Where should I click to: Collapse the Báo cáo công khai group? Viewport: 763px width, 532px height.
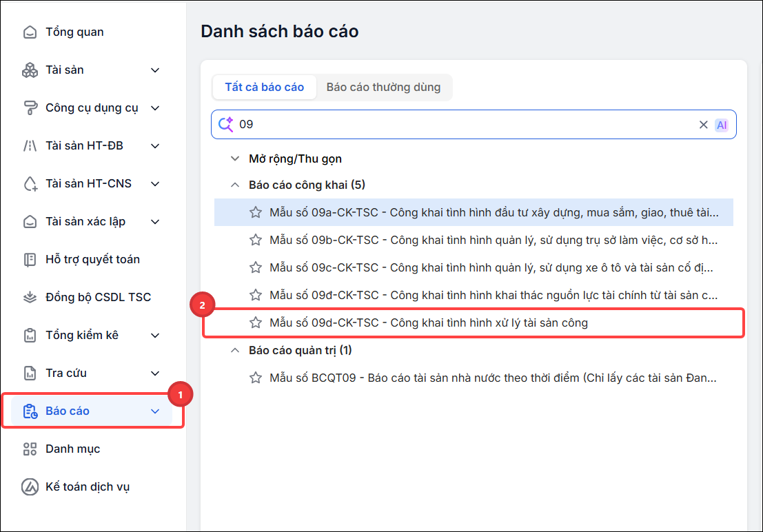tap(235, 185)
